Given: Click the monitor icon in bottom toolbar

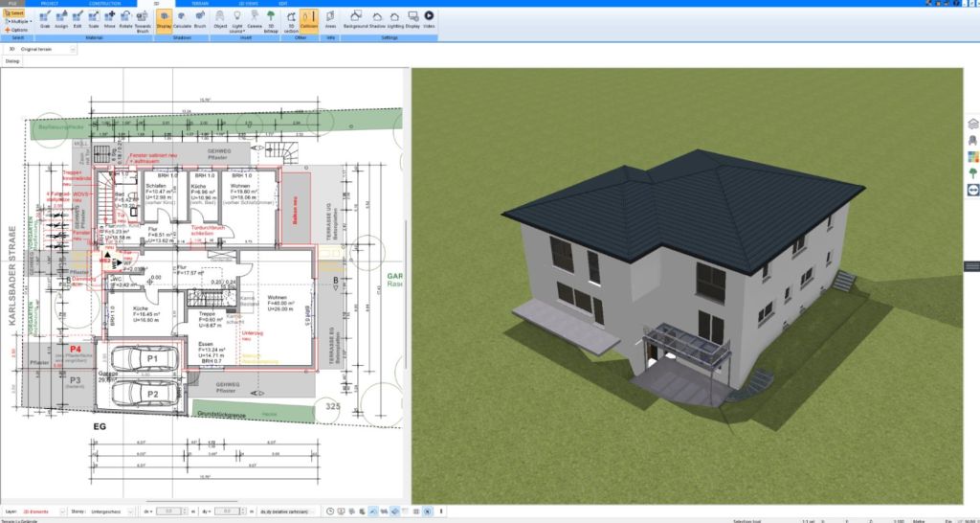Looking at the screenshot, I should click(x=342, y=512).
